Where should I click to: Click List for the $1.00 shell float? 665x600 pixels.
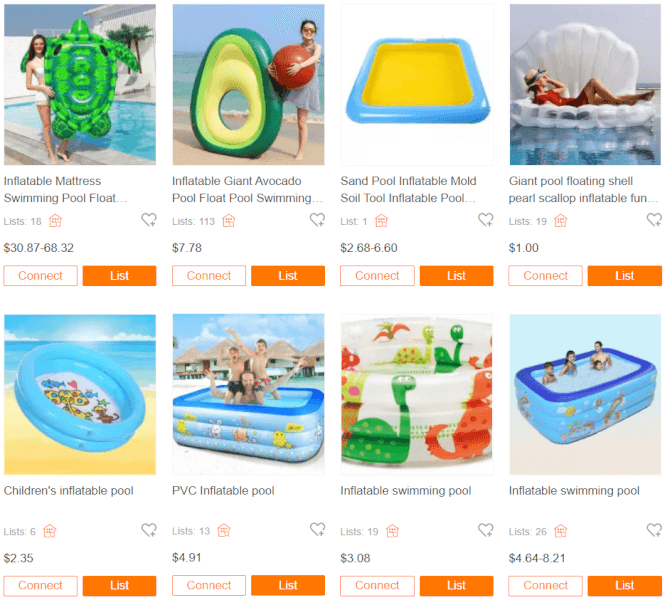(x=625, y=276)
